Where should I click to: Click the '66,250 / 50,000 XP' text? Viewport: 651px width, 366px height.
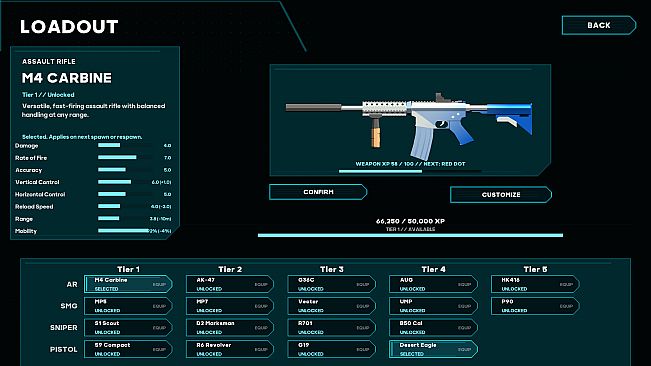coord(410,221)
